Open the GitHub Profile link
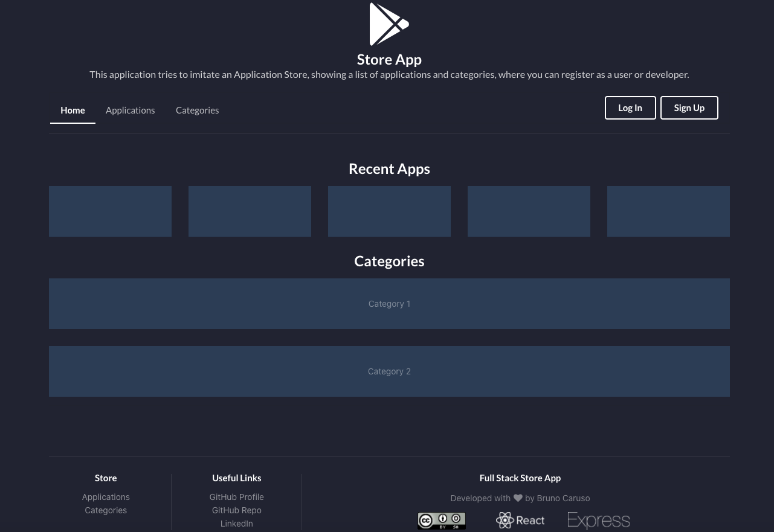 tap(236, 497)
